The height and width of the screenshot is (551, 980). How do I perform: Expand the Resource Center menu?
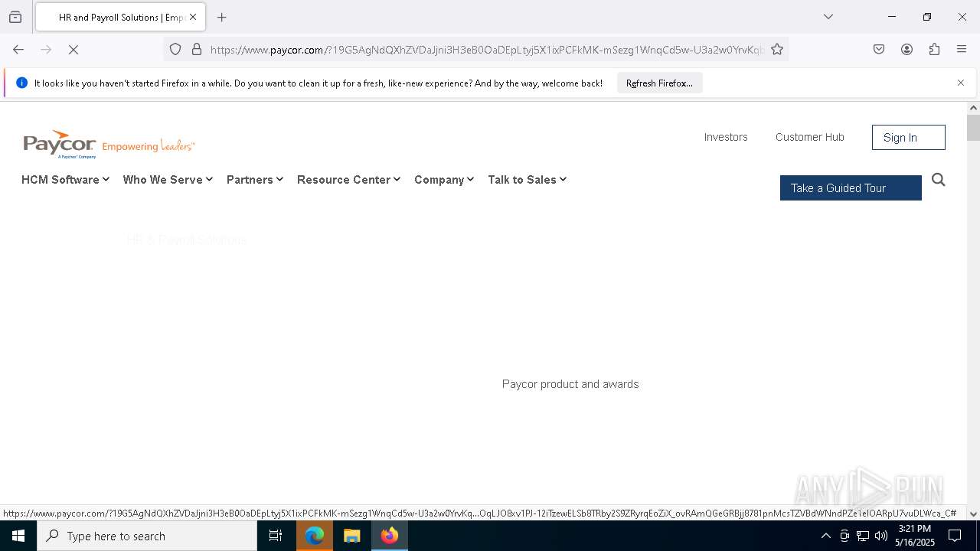[348, 180]
